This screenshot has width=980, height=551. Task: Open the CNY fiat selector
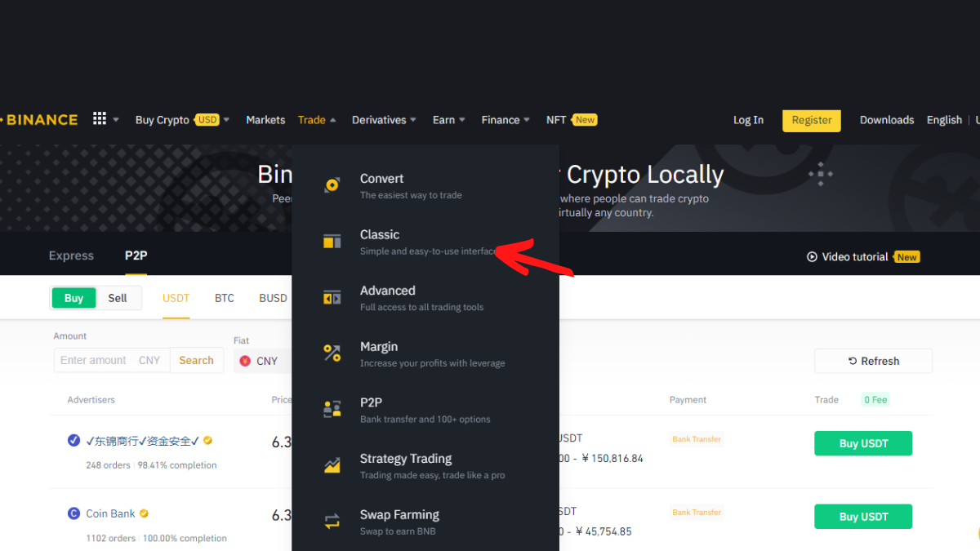pyautogui.click(x=263, y=361)
